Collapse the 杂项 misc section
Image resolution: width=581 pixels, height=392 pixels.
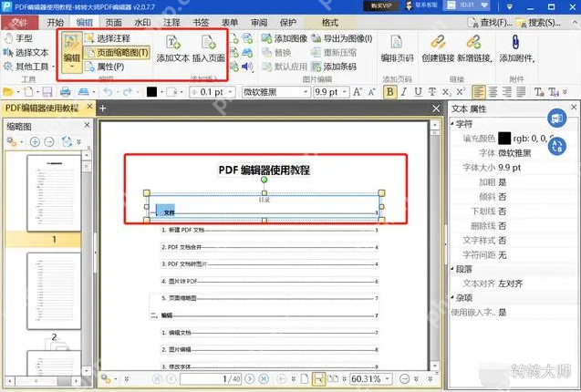[452, 297]
